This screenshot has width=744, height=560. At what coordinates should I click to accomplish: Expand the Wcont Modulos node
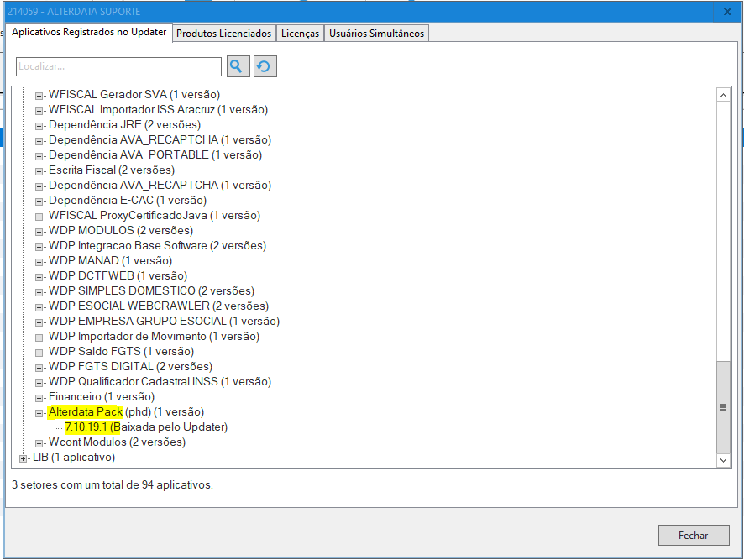click(39, 442)
